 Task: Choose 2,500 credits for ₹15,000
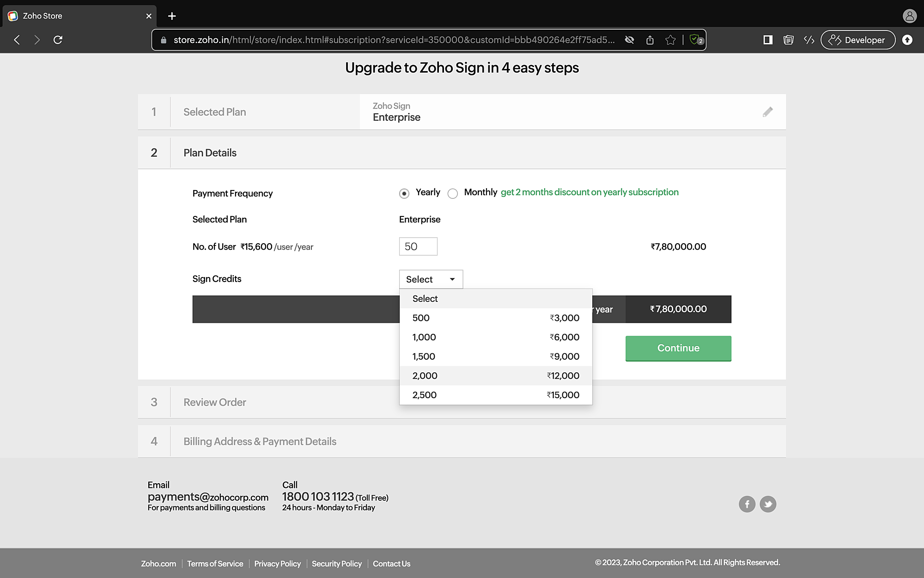point(496,395)
